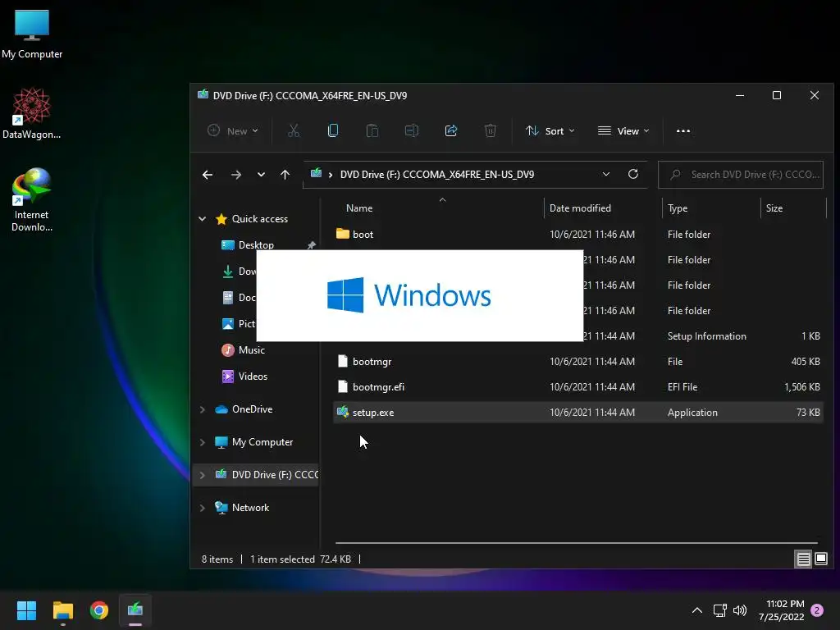
Task: Open the Sort dropdown menu
Action: [x=550, y=130]
